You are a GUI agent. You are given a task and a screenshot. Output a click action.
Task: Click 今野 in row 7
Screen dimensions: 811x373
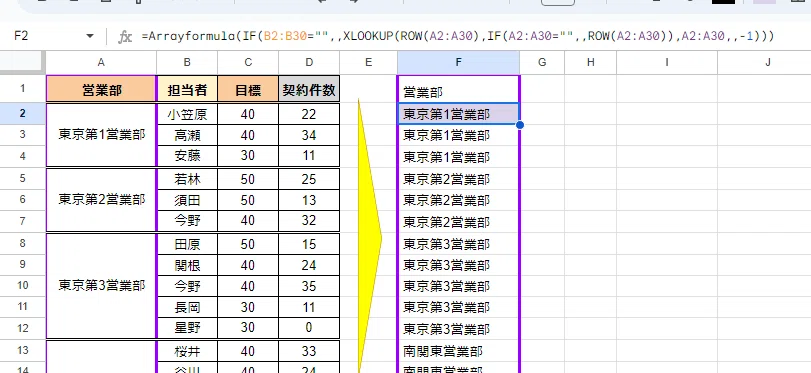point(187,221)
